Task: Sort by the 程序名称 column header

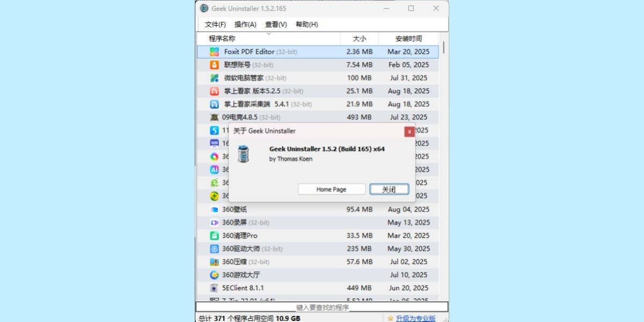Action: pyautogui.click(x=268, y=39)
